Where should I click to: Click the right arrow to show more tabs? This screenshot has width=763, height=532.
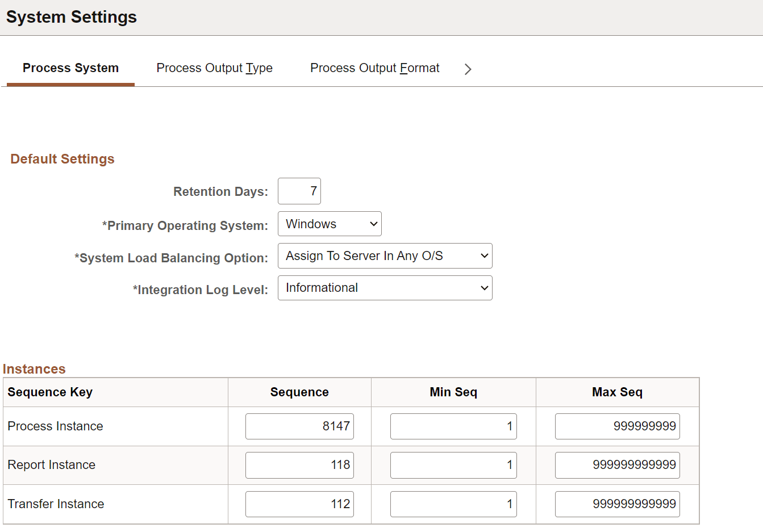pyautogui.click(x=468, y=69)
